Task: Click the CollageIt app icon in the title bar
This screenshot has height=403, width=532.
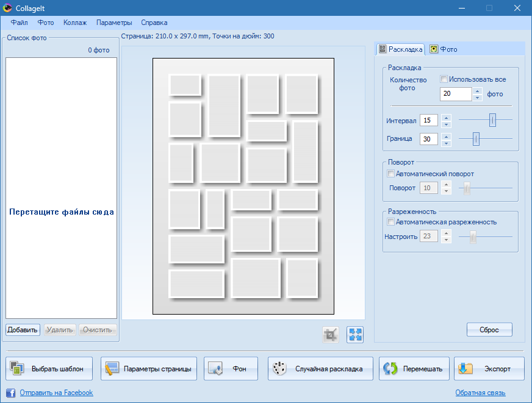Action: 7,8
